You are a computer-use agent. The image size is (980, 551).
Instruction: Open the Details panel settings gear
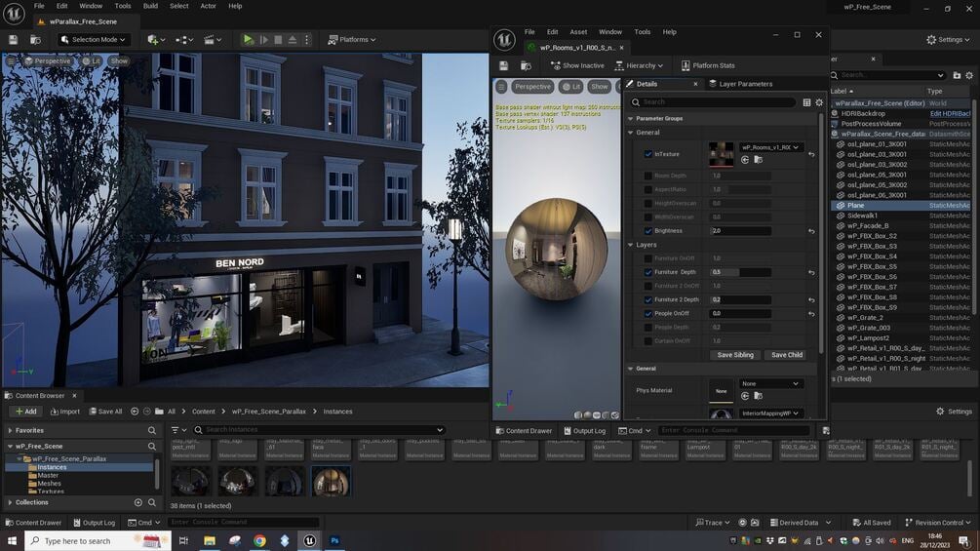[819, 101]
